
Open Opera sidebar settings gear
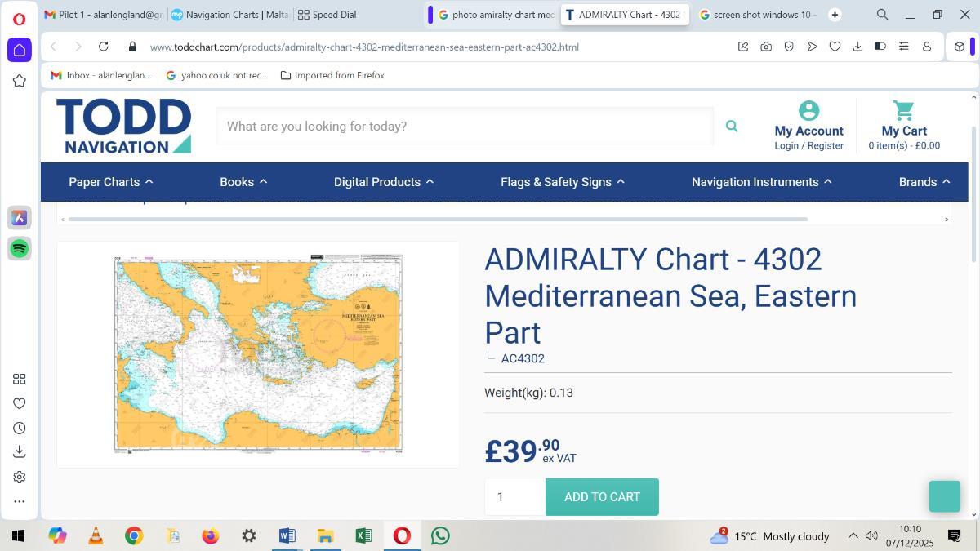20,477
